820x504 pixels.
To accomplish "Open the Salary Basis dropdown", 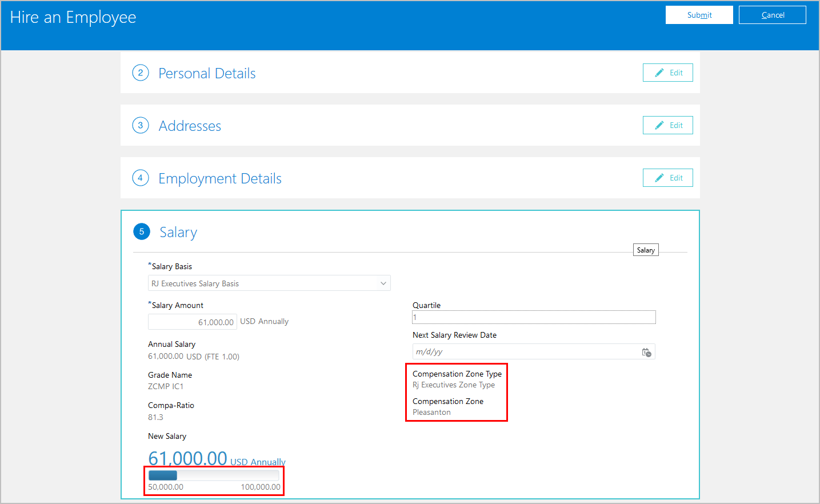I will 269,283.
